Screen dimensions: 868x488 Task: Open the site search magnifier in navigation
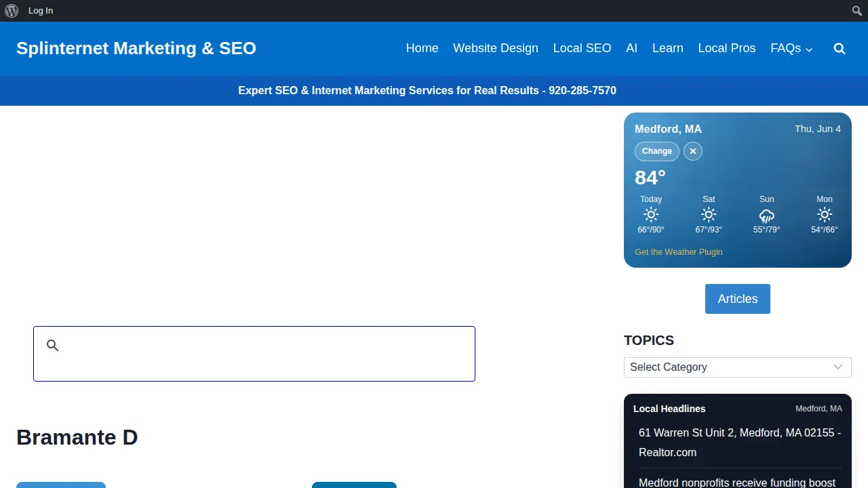click(x=840, y=49)
